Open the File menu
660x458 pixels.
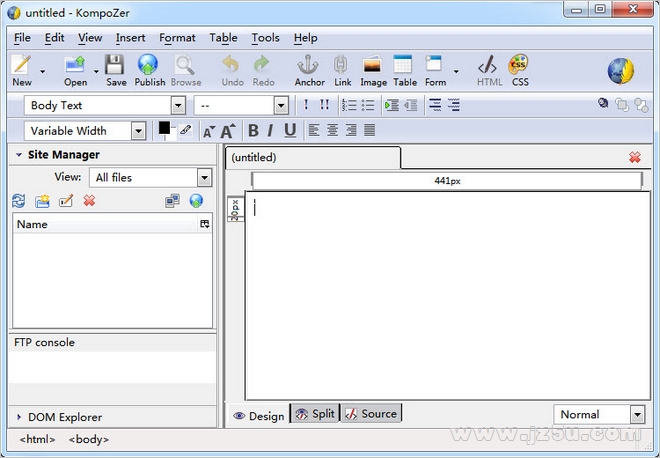click(x=22, y=38)
